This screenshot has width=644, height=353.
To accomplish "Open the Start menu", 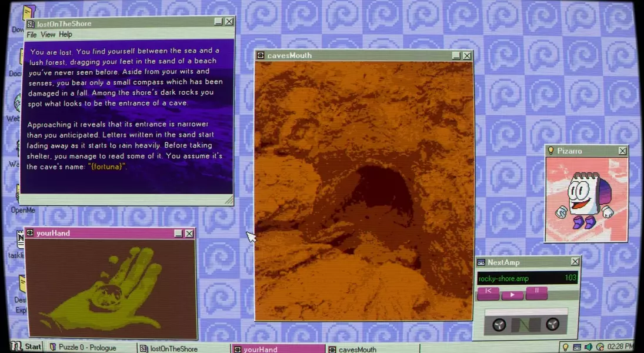I will pos(26,347).
